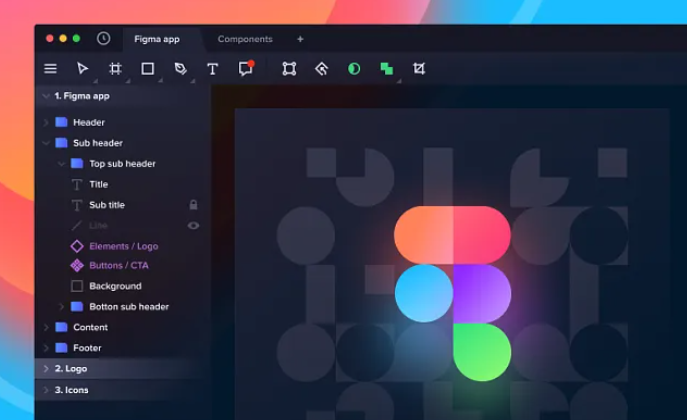Select the Frame tool
Screen dimensions: 687x420
click(x=115, y=69)
